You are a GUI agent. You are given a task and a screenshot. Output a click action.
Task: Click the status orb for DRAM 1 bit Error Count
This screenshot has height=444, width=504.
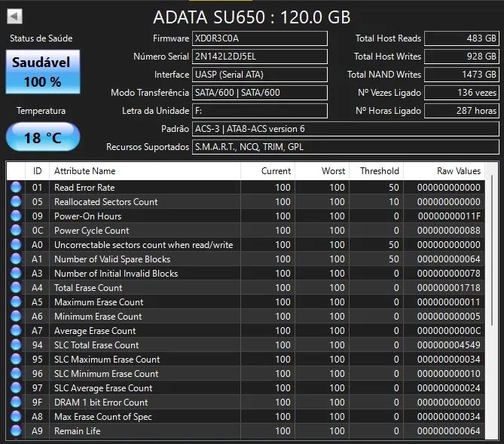[16, 403]
